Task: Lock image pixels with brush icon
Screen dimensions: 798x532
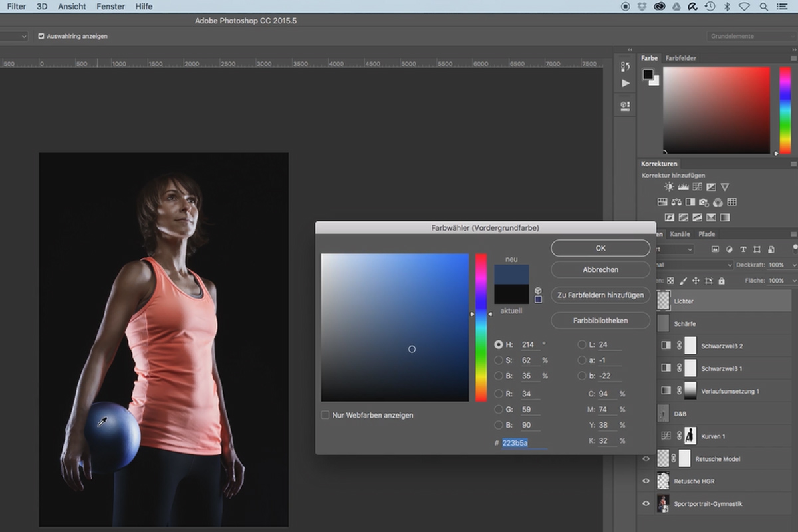Action: point(683,281)
